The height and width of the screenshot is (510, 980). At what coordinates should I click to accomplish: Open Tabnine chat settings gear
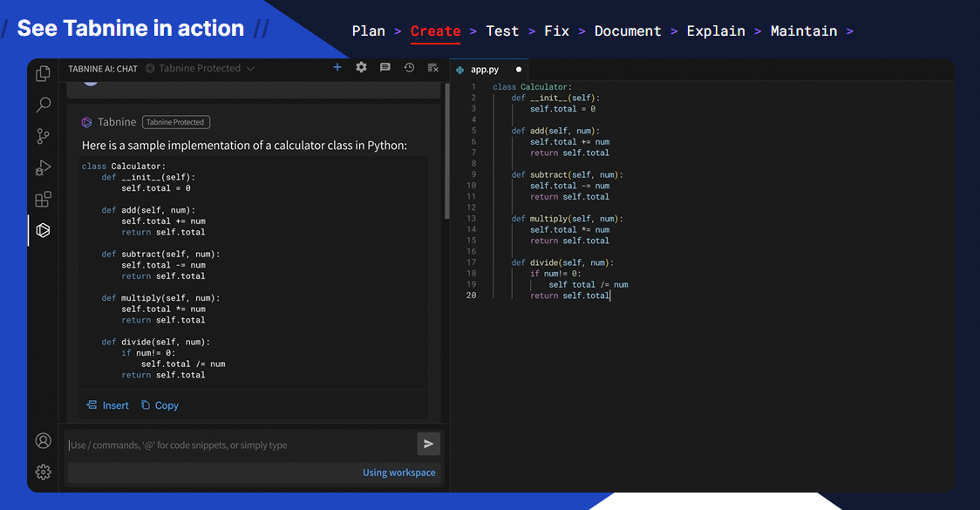pyautogui.click(x=361, y=67)
